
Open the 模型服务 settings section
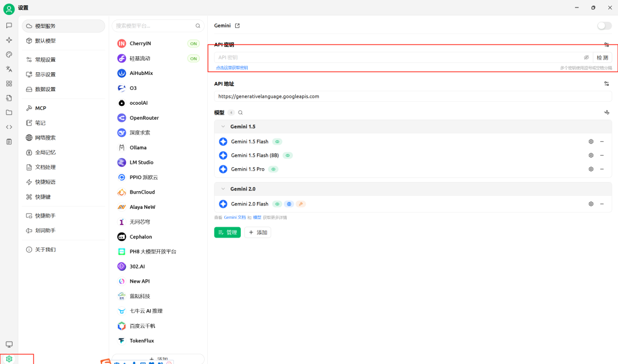pos(64,26)
